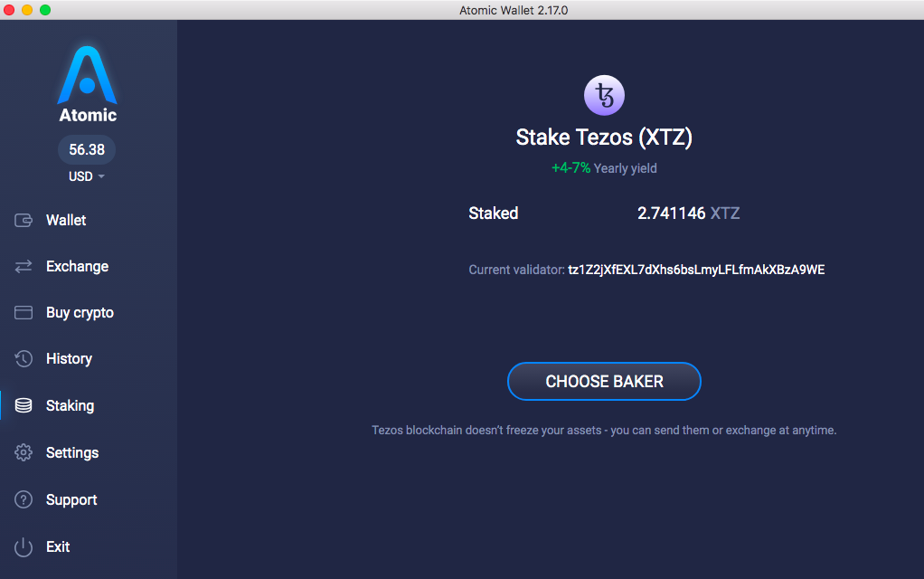Open the Settings page
Screen dimensions: 924x579
point(72,453)
